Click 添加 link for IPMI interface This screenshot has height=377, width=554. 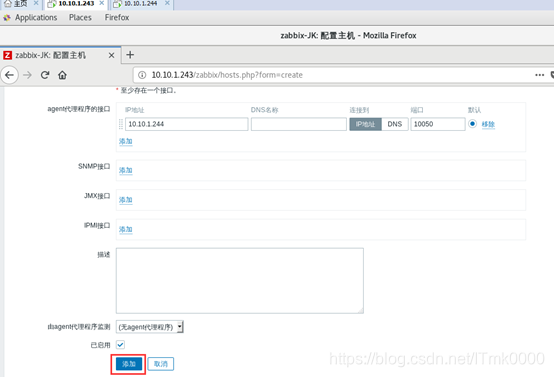click(125, 230)
